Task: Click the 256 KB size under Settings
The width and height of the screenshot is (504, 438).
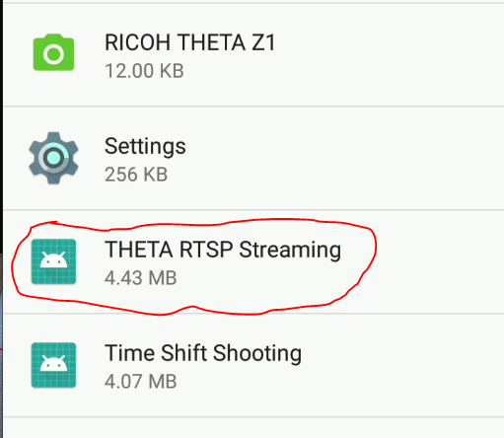Action: 136,175
